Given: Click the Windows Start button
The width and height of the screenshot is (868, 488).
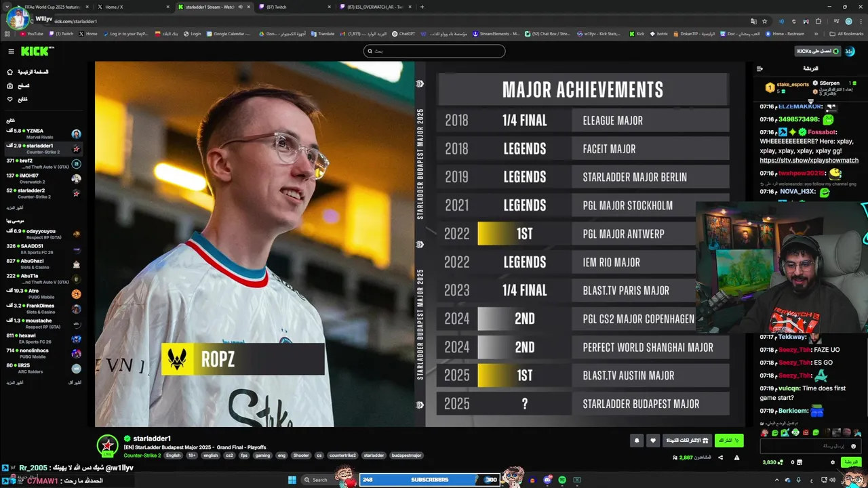Looking at the screenshot, I should [x=292, y=480].
